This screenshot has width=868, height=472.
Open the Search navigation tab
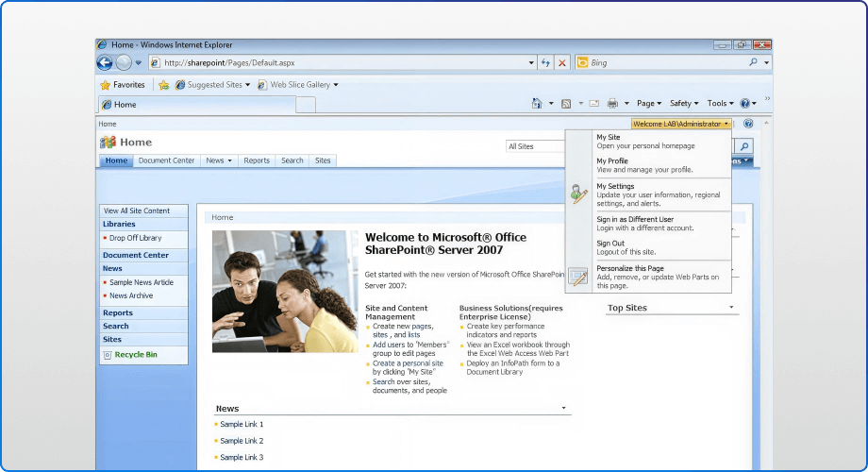click(x=292, y=160)
